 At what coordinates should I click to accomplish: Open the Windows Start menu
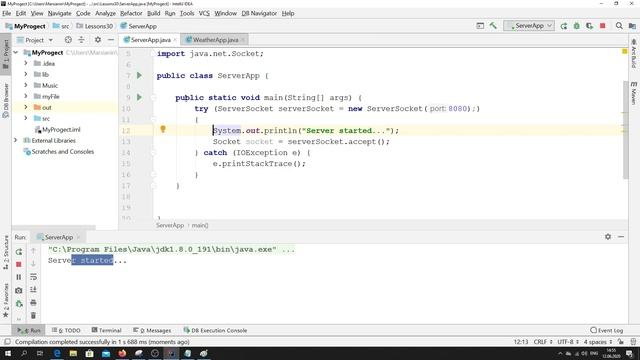tap(8, 353)
